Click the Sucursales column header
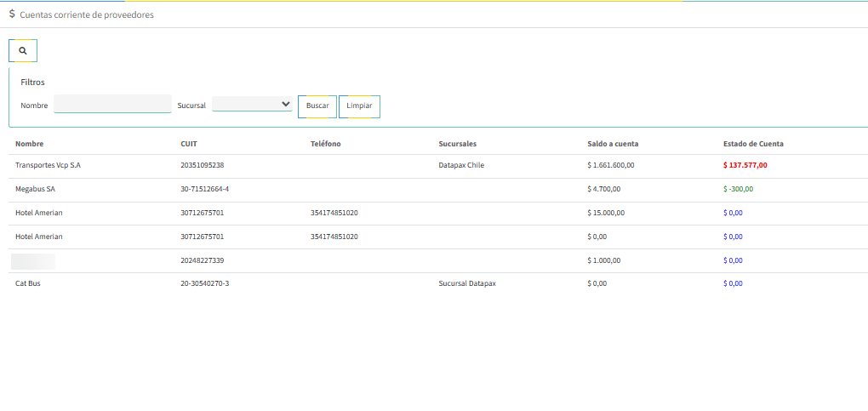The image size is (868, 411). click(458, 144)
